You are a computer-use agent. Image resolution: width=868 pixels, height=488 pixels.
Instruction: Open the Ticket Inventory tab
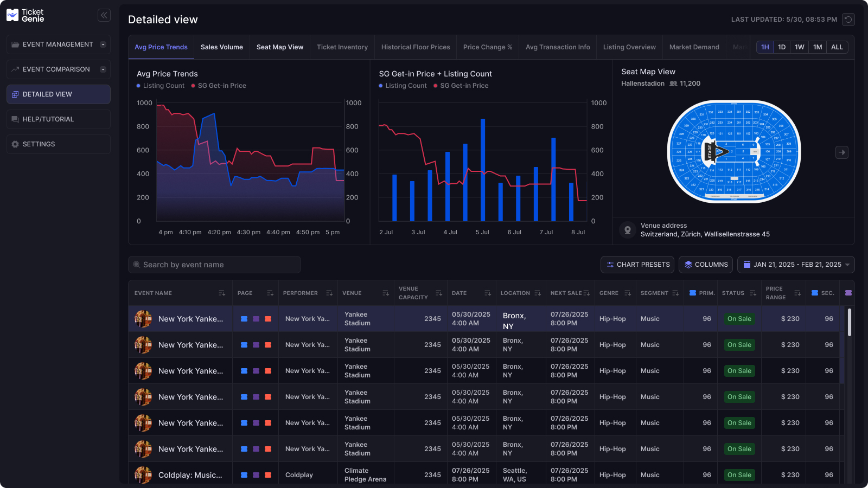[x=342, y=47]
